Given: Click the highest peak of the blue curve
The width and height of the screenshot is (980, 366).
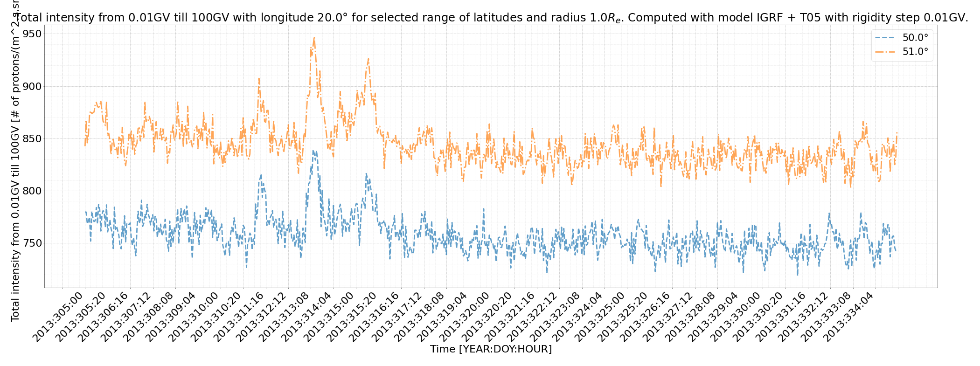Looking at the screenshot, I should point(314,151).
